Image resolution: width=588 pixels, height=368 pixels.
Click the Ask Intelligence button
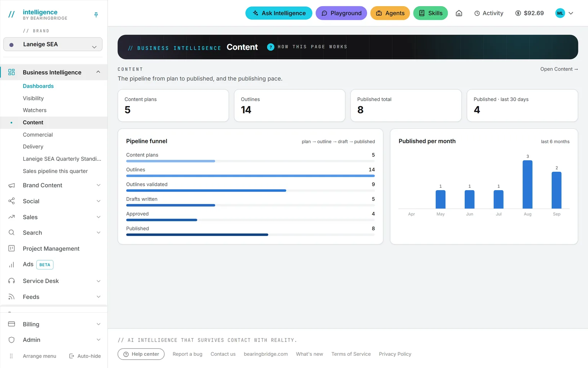[x=279, y=13]
